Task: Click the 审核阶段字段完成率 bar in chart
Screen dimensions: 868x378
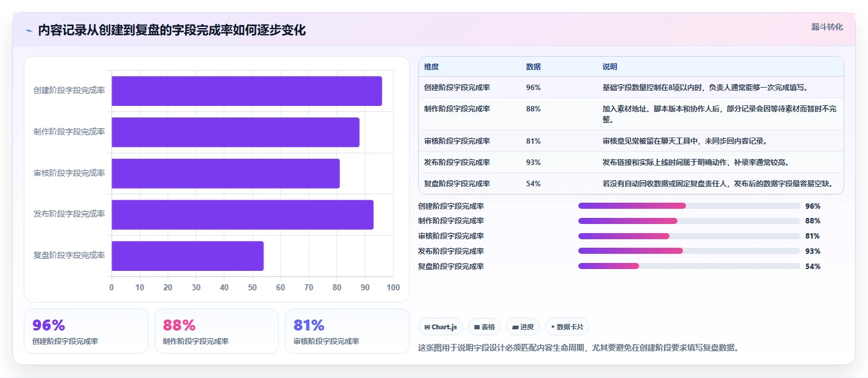Action: tap(225, 173)
